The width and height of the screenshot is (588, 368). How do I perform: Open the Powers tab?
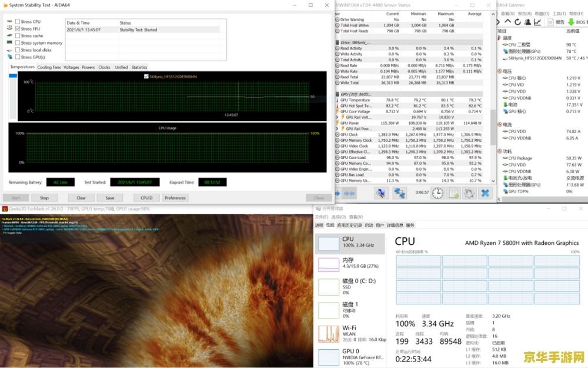coord(89,67)
